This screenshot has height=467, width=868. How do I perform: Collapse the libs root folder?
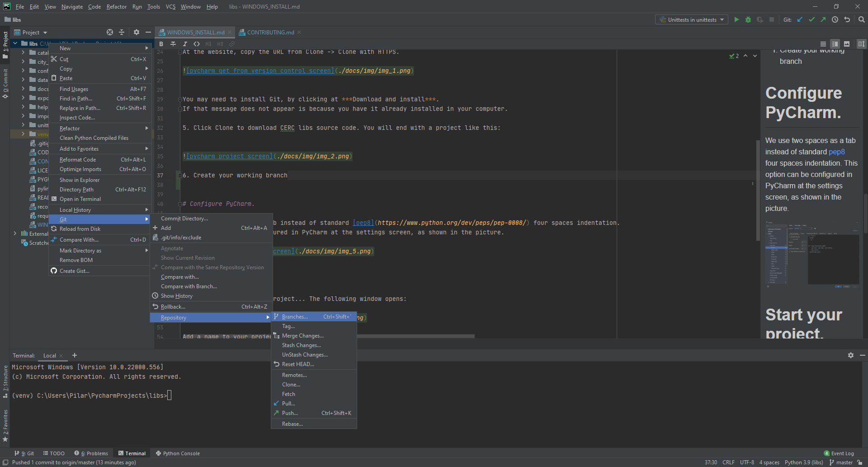coord(15,43)
